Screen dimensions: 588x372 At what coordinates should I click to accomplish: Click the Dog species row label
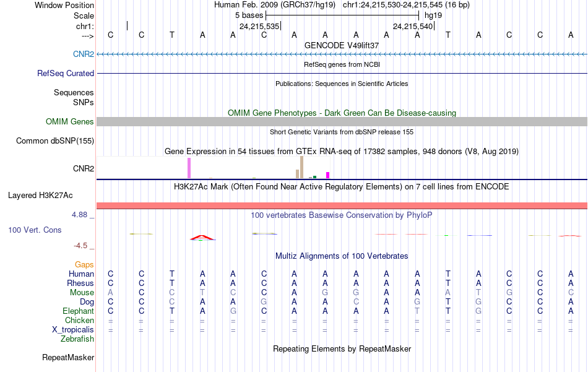click(x=87, y=302)
